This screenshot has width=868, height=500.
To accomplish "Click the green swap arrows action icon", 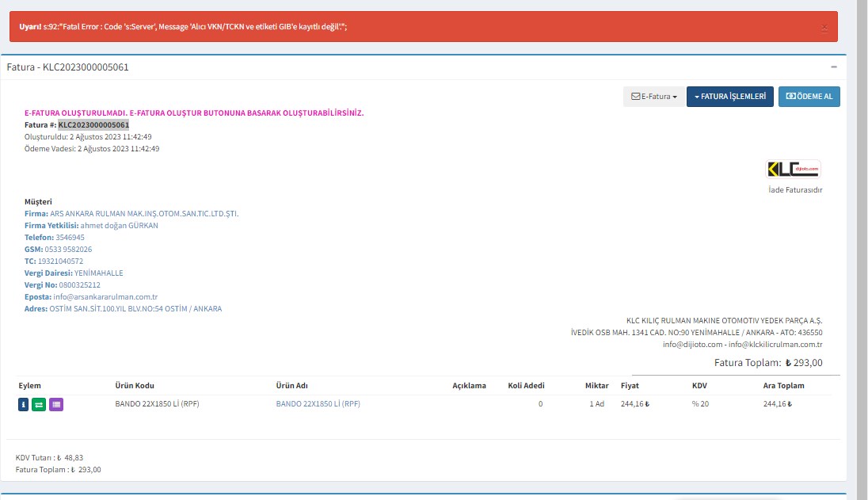I will (39, 404).
